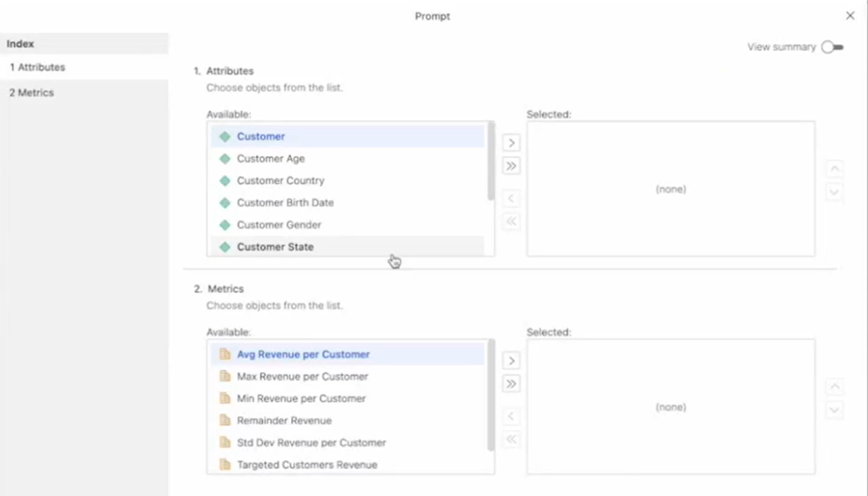The width and height of the screenshot is (868, 496).
Task: Click the add-all double arrow for Attributes
Action: (x=511, y=166)
